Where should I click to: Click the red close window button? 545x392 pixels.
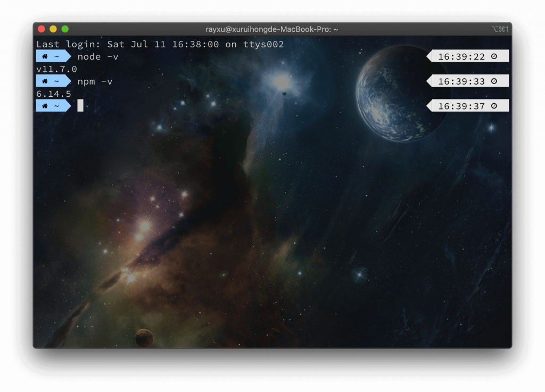coord(42,29)
